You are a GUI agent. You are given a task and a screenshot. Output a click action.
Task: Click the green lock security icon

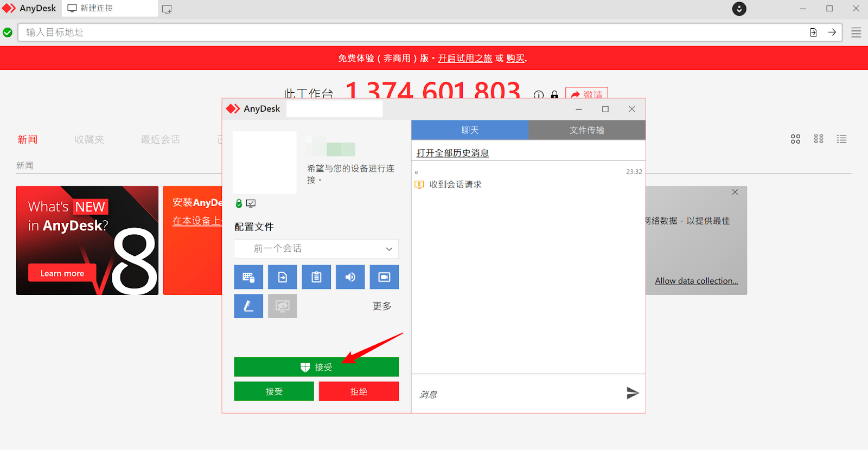coord(239,203)
